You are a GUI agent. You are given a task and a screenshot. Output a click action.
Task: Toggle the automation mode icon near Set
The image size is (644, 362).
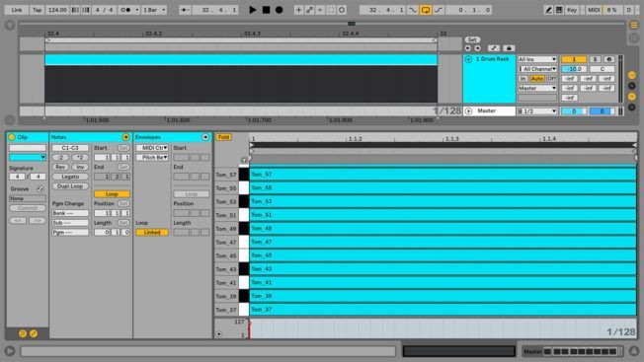tap(494, 48)
